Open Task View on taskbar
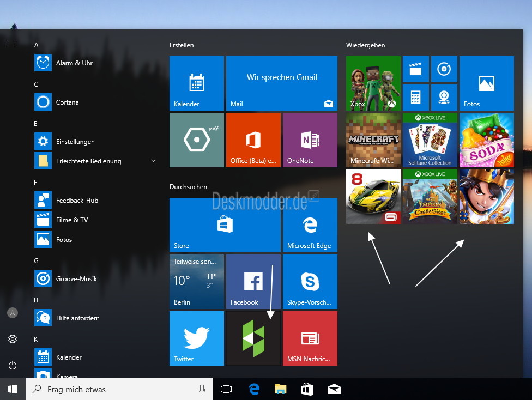The image size is (532, 400). (226, 389)
